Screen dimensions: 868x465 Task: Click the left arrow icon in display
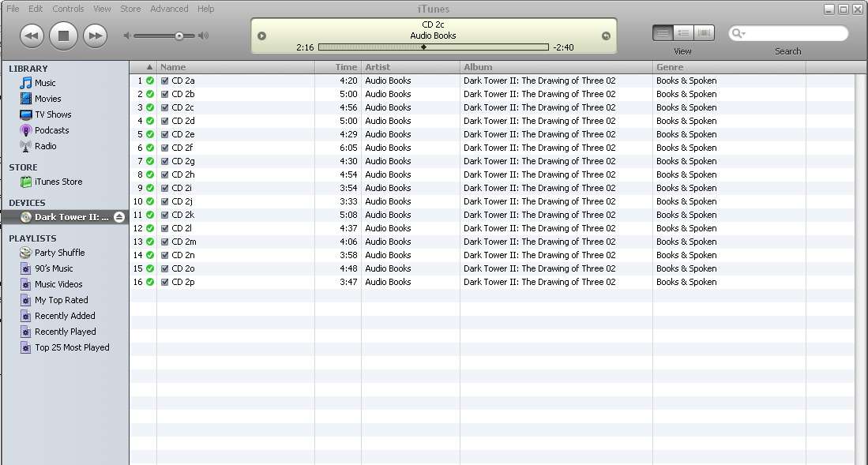click(x=262, y=36)
